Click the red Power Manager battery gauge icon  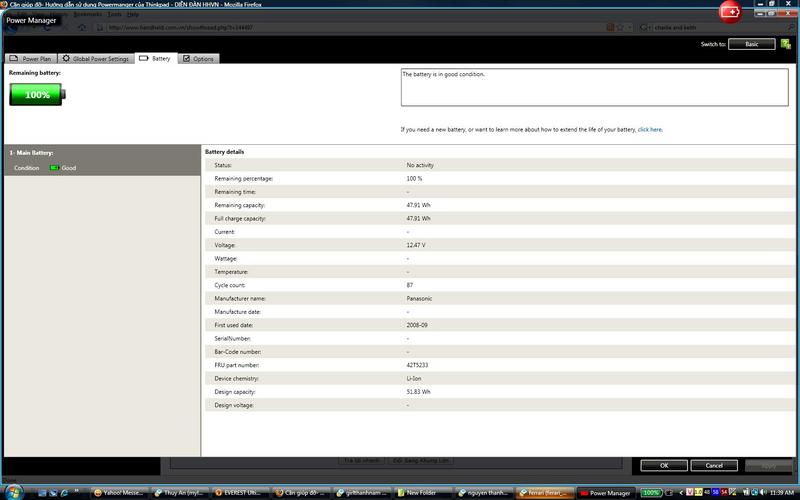coord(731,11)
